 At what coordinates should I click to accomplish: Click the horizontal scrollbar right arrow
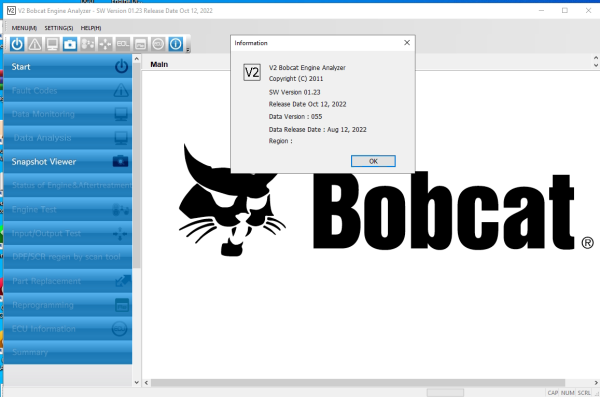tap(596, 382)
